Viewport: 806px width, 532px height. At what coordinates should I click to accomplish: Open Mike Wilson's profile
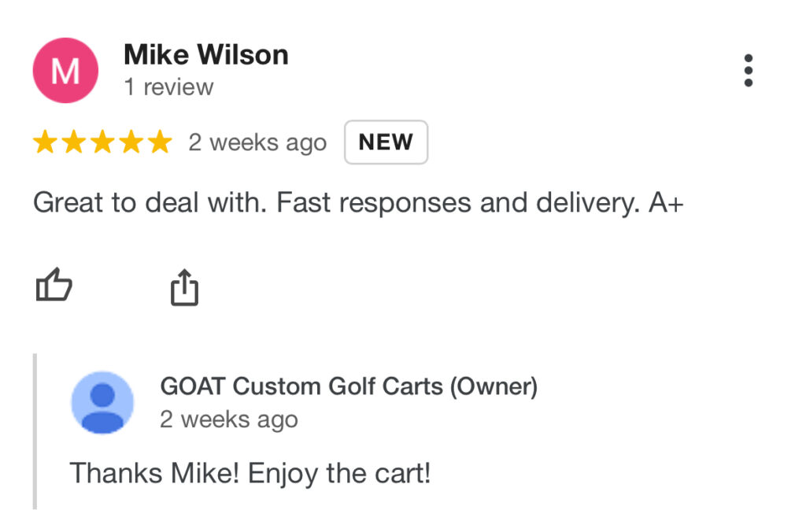point(205,54)
